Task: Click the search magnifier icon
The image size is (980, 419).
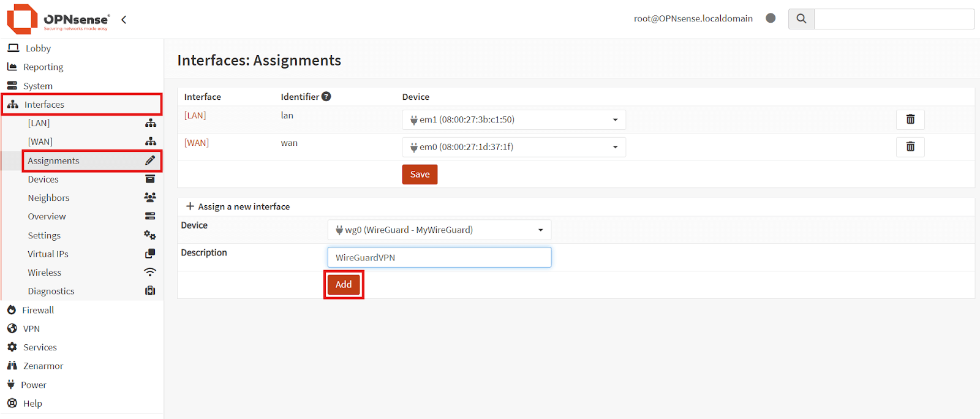Action: click(801, 19)
